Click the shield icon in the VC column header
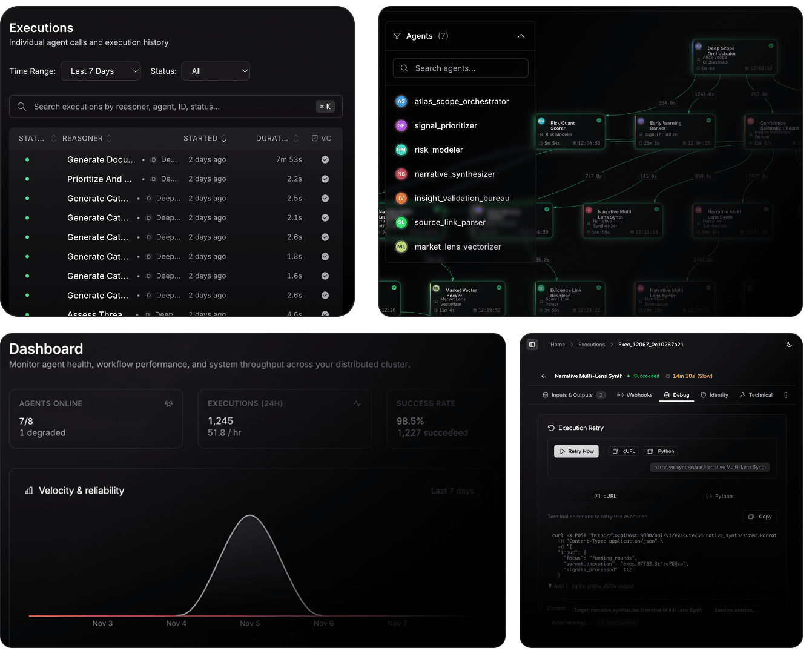This screenshot has height=662, width=812. click(x=315, y=138)
